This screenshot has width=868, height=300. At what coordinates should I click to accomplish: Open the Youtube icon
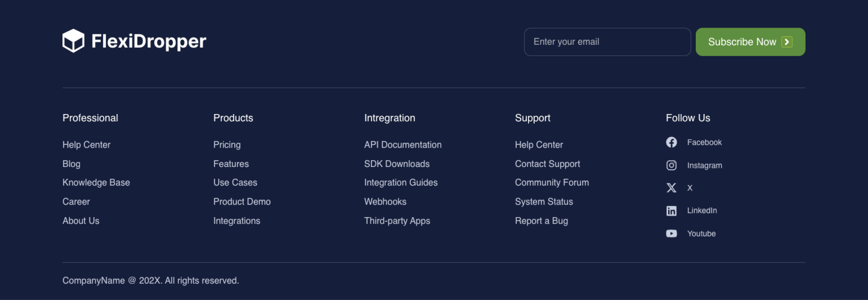[671, 233]
